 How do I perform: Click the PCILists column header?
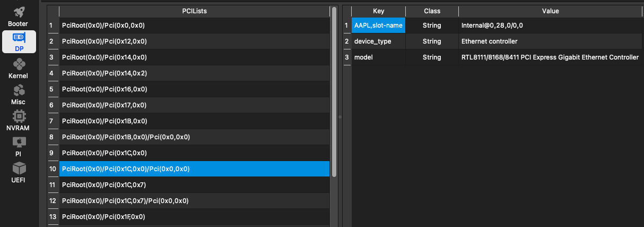pos(194,11)
